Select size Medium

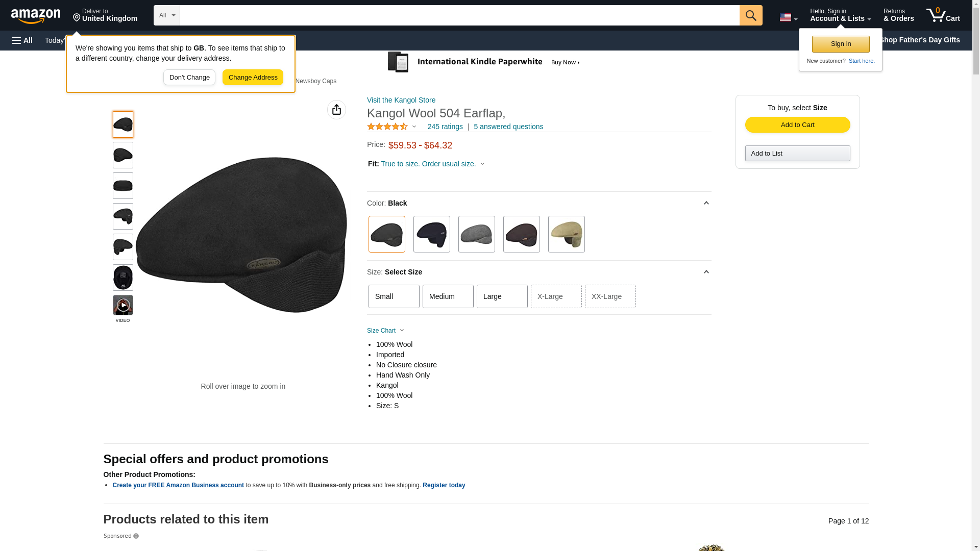click(x=448, y=296)
